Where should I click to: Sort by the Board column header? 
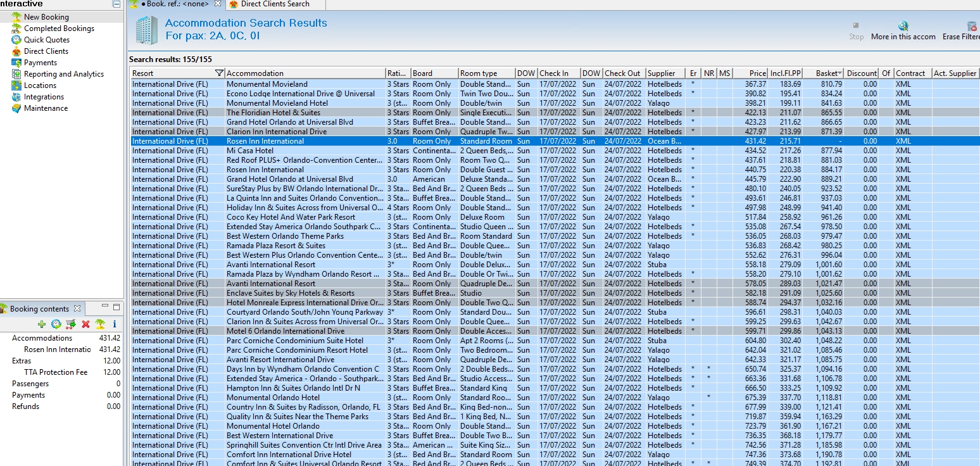[x=434, y=73]
